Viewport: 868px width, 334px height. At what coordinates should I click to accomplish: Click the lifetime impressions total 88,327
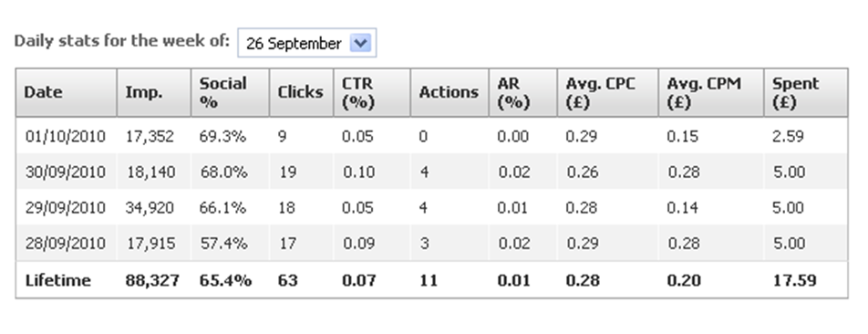coord(152,280)
